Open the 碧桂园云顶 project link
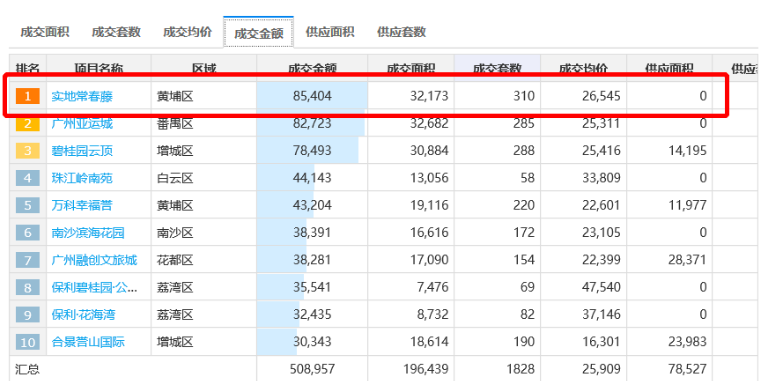 click(82, 151)
